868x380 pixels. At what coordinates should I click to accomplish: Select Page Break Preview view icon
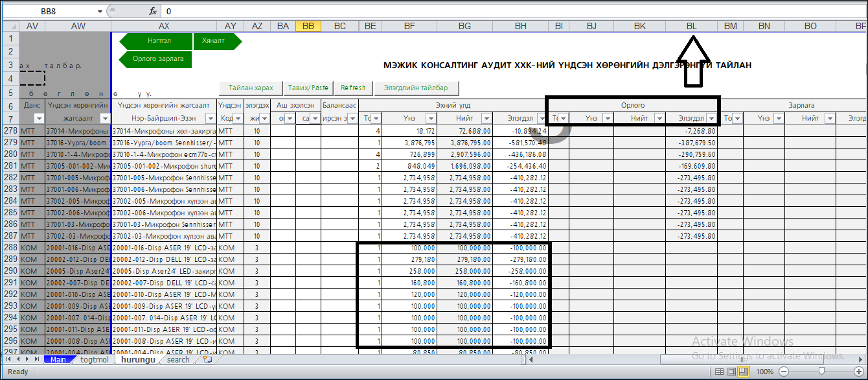744,372
